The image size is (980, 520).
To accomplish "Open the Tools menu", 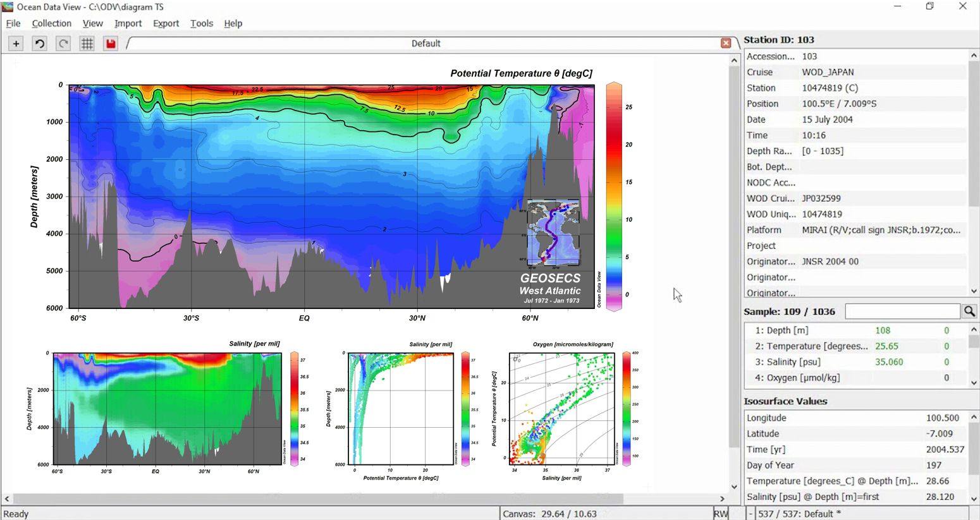I will point(201,23).
